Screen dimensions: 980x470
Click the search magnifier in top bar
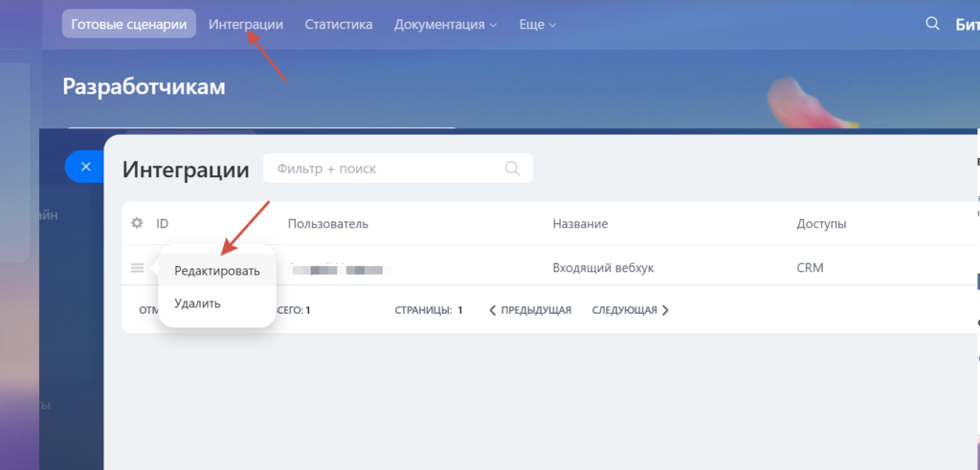tap(932, 24)
